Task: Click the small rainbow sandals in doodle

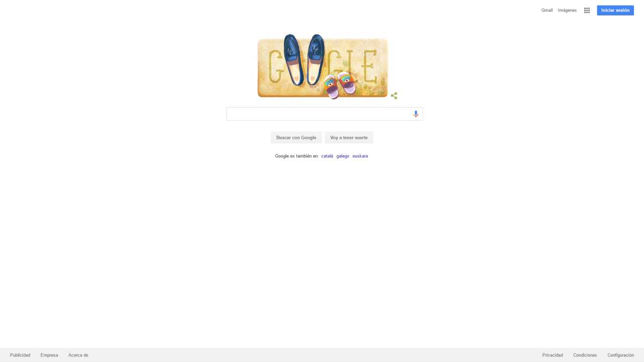Action: tap(340, 85)
